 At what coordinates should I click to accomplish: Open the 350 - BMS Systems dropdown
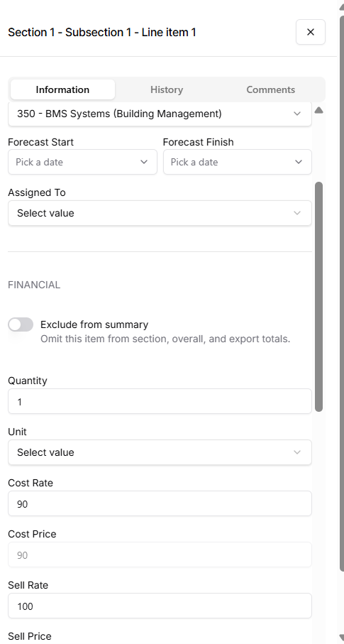pos(160,114)
